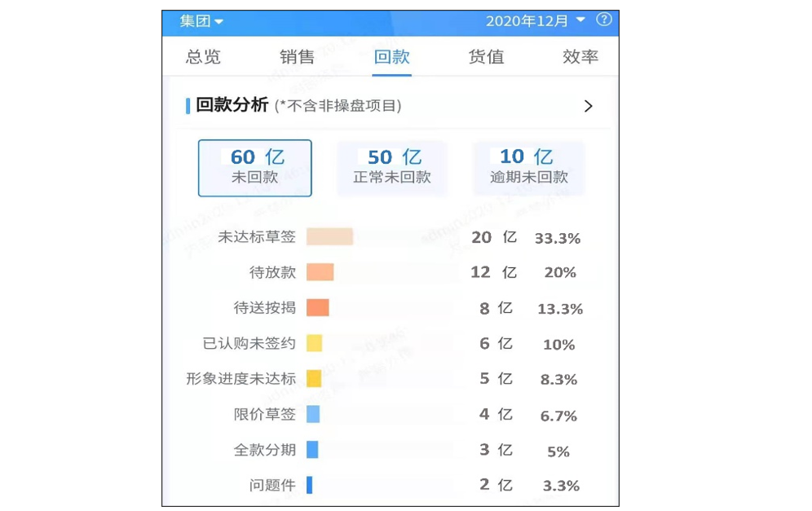Open the 集团 organization dropdown
This screenshot has width=812, height=511.
(201, 21)
